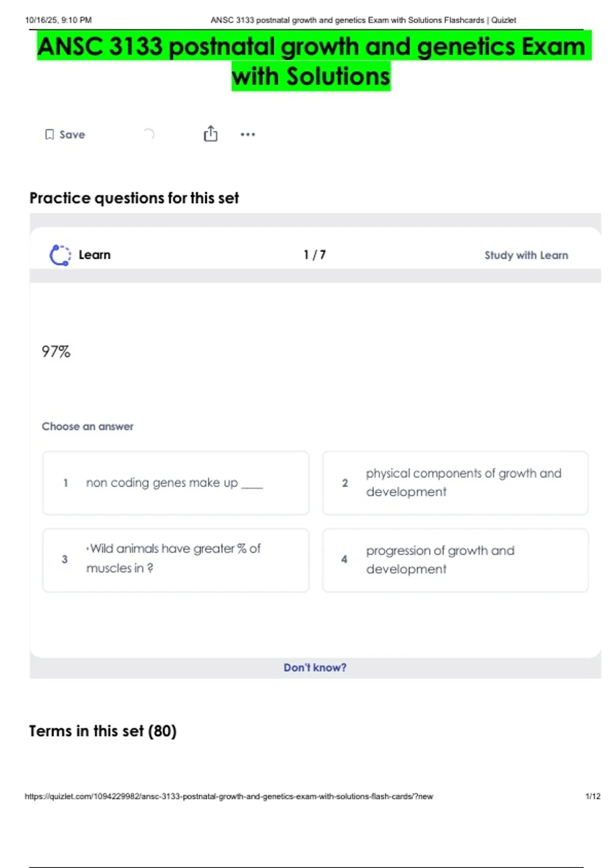Click the 'Practice questions for this set' heading
This screenshot has width=613, height=868.
(x=134, y=198)
